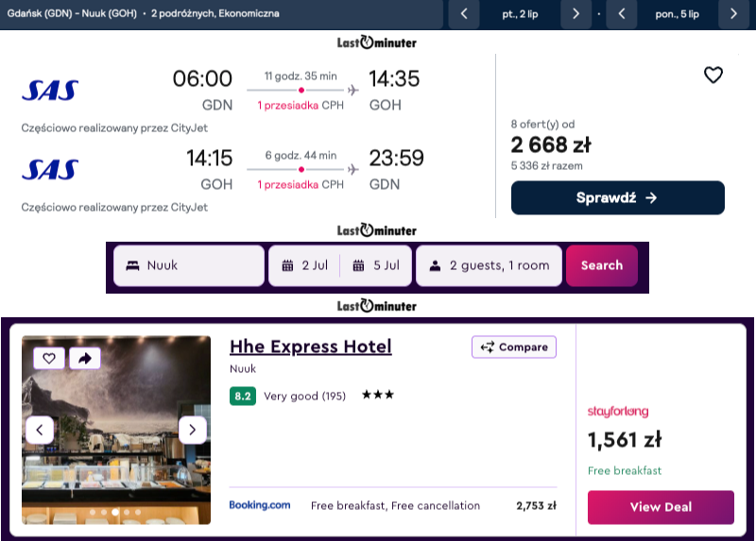The width and height of the screenshot is (756, 541).
Task: Open the View Deal offer
Action: tap(661, 507)
